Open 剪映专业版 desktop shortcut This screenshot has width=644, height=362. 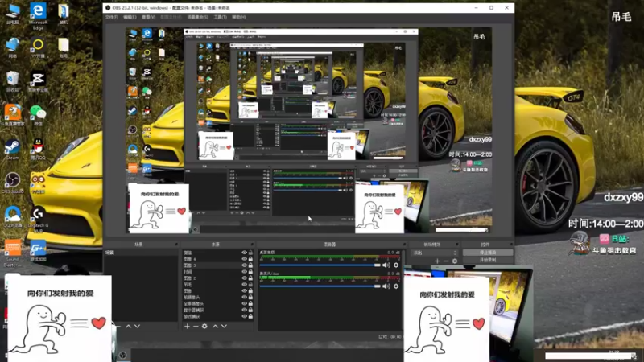point(38,82)
